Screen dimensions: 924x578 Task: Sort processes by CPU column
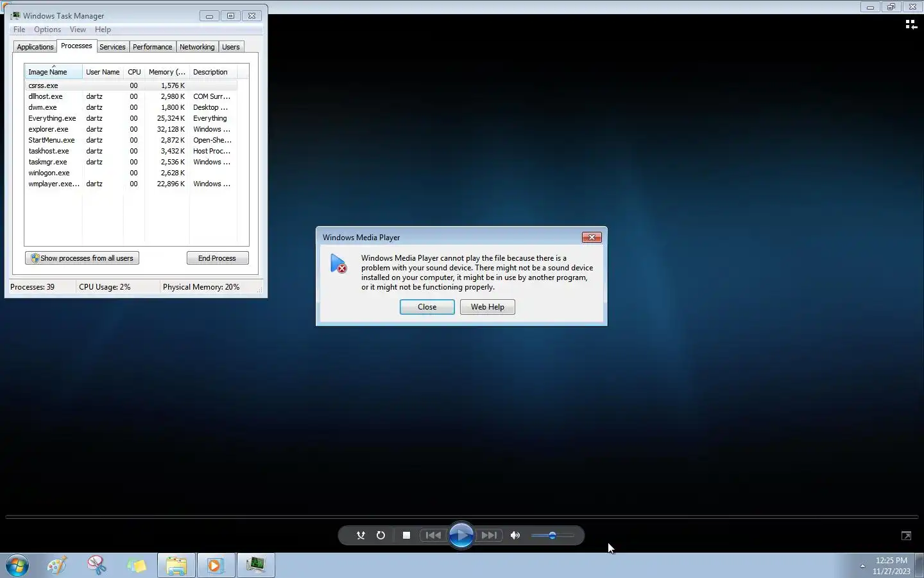(134, 72)
